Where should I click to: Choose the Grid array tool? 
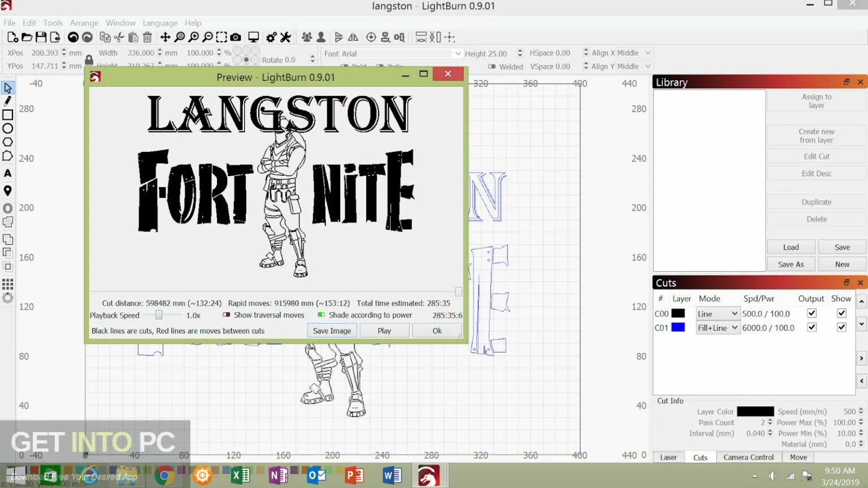tap(7, 284)
